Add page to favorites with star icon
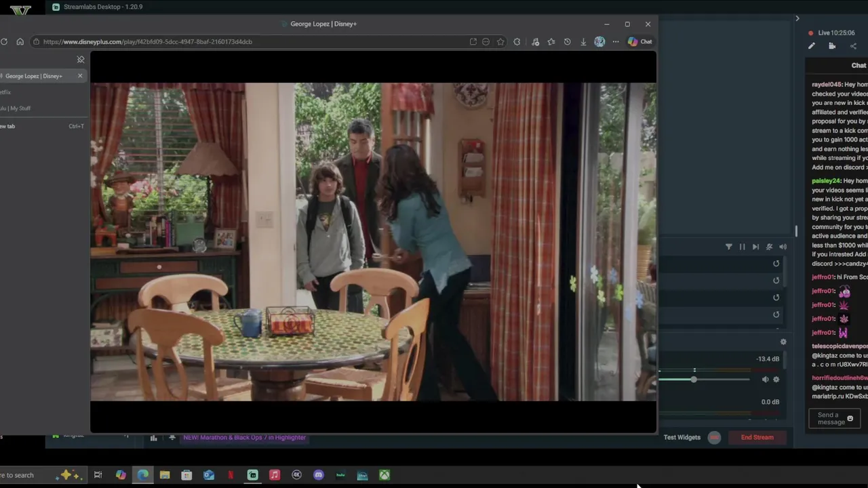The width and height of the screenshot is (868, 488). click(x=500, y=41)
